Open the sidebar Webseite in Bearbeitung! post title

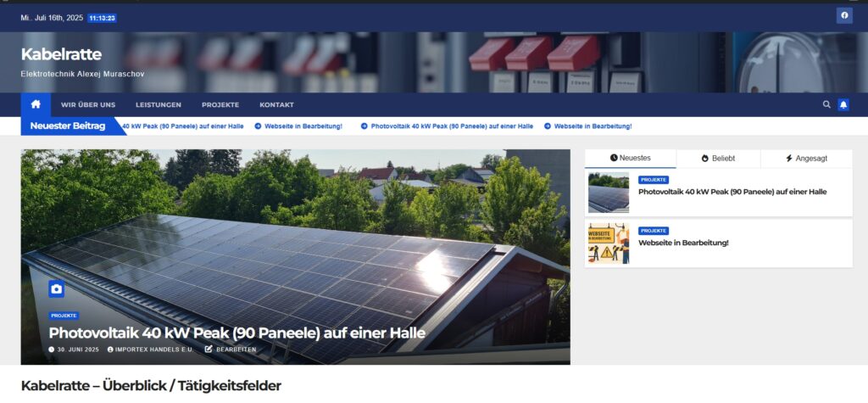pyautogui.click(x=683, y=243)
